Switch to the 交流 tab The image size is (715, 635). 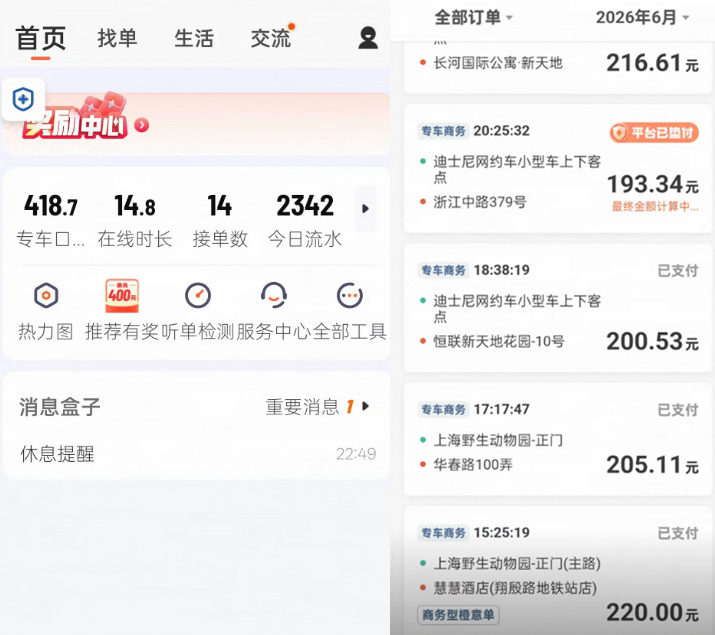point(270,38)
